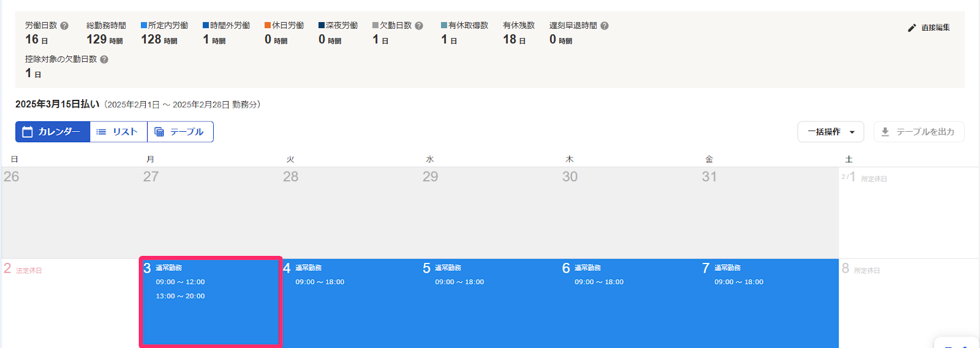Image resolution: width=980 pixels, height=348 pixels.
Task: Select February 2 法定休日 cell
Action: [70, 303]
